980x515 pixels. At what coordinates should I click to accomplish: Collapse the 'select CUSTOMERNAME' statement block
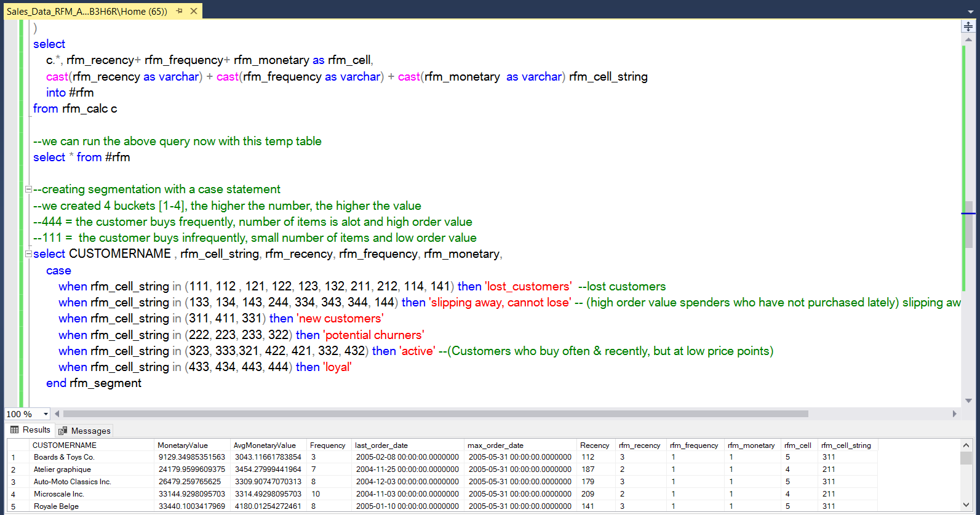pos(28,254)
